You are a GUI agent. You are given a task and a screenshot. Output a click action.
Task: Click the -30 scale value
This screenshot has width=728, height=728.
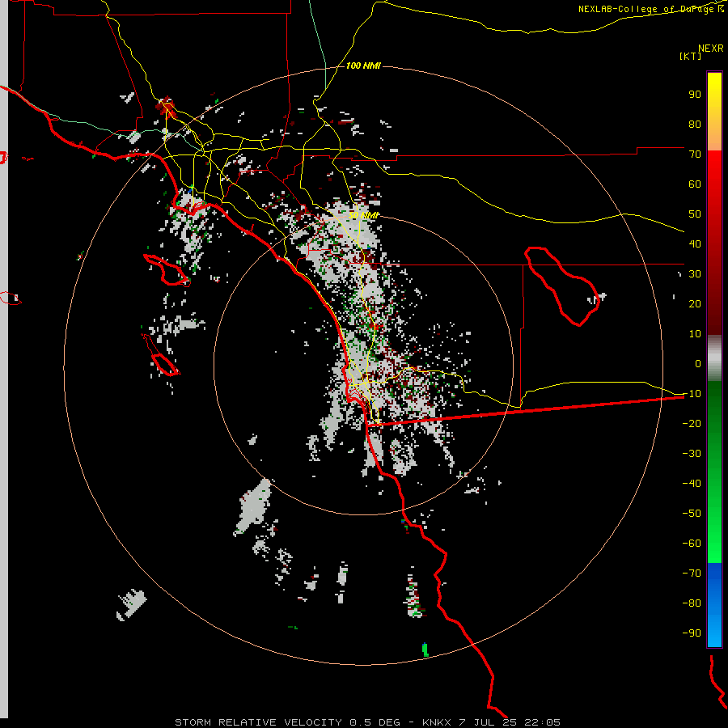[692, 454]
